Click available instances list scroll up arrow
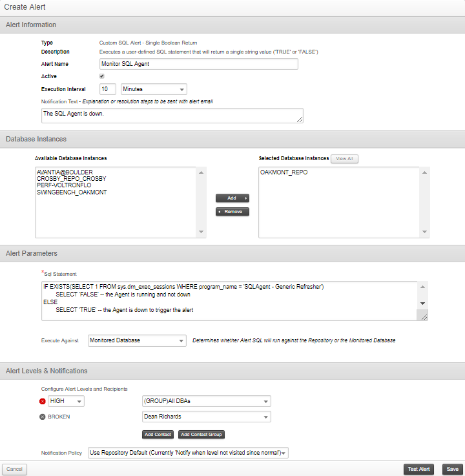 pos(201,172)
